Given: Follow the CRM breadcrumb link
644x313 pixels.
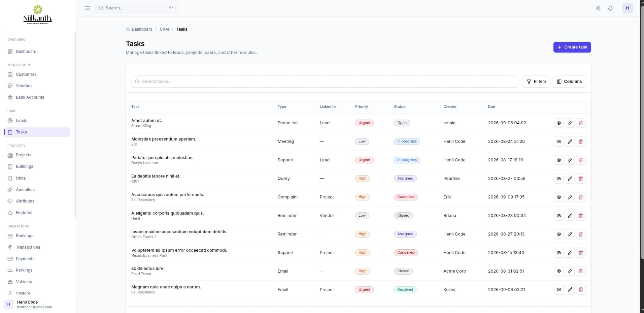Looking at the screenshot, I should 164,29.
